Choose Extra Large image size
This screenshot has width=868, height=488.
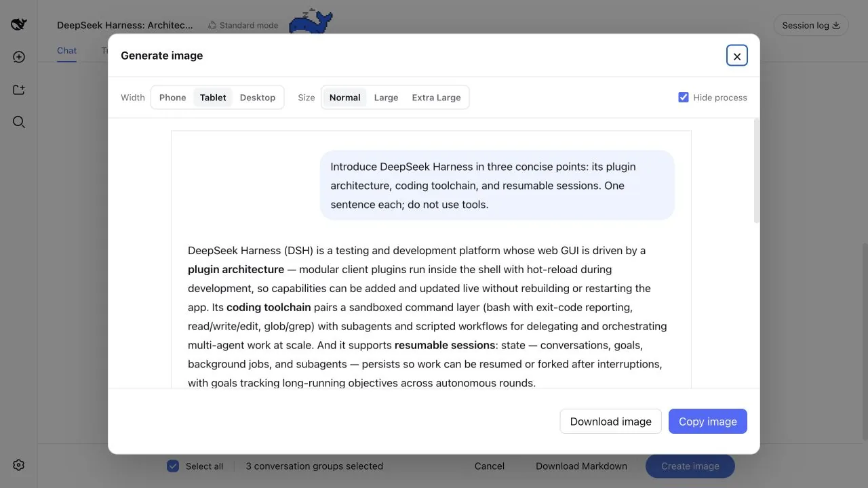(x=437, y=98)
